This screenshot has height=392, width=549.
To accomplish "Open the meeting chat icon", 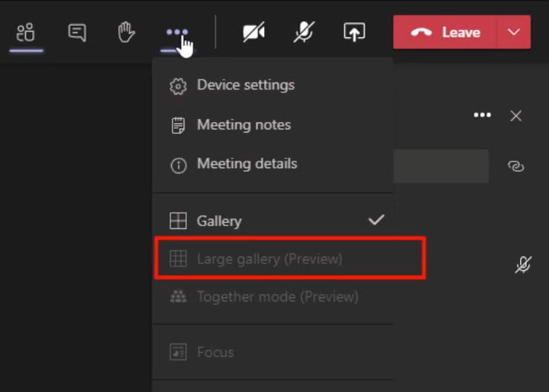I will click(77, 33).
